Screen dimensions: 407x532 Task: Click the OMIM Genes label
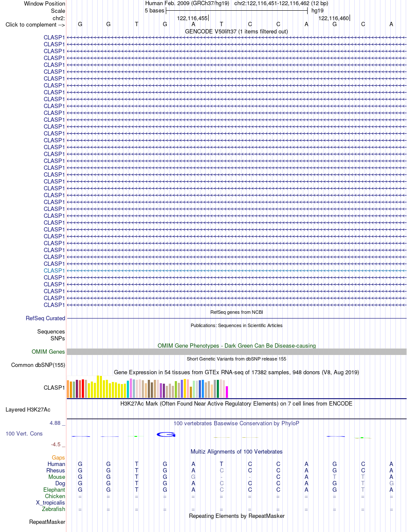[x=48, y=352]
